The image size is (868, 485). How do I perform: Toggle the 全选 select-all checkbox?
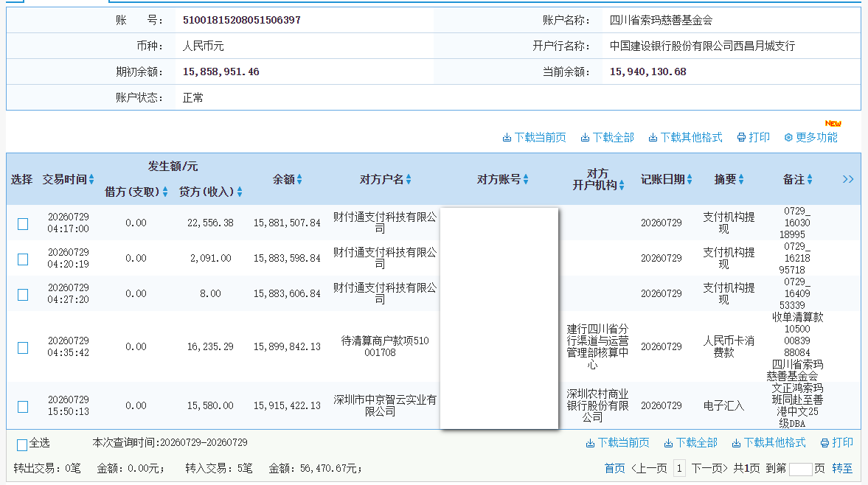pos(22,444)
